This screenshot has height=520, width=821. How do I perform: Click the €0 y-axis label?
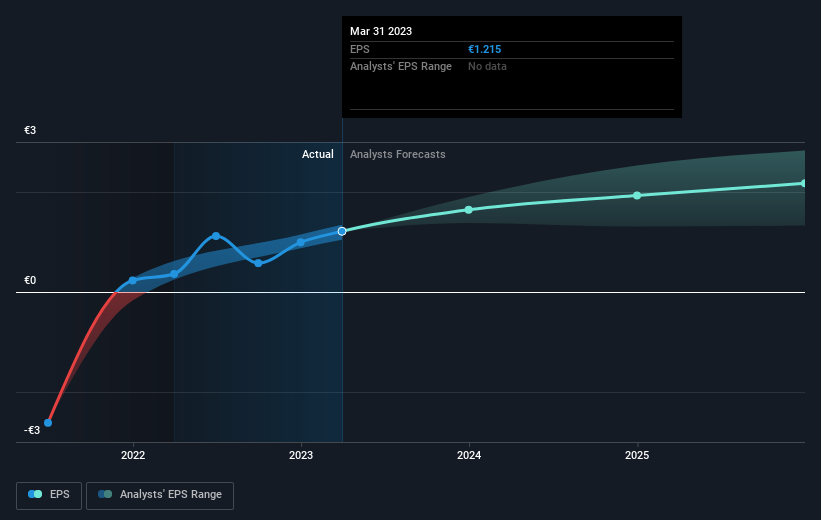(30, 280)
